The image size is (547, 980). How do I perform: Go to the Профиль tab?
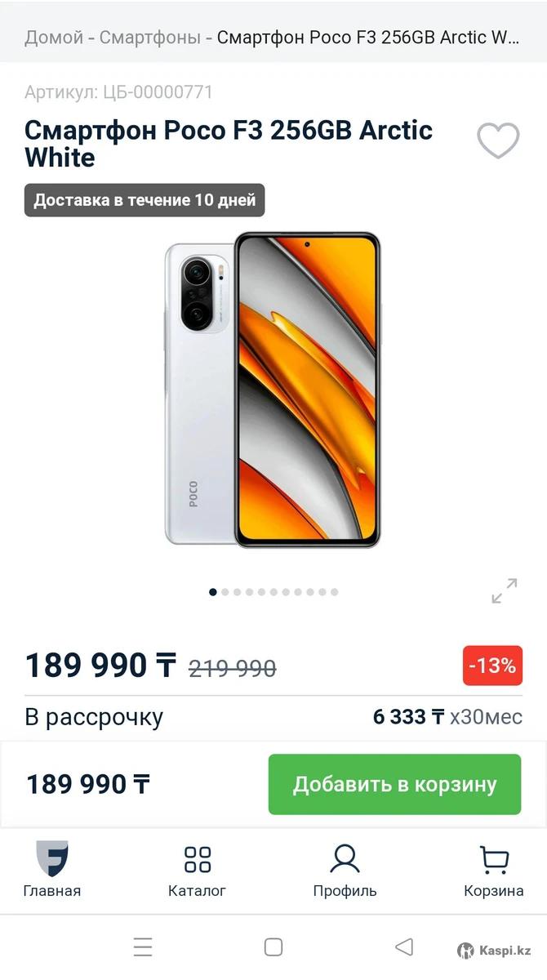tap(345, 871)
